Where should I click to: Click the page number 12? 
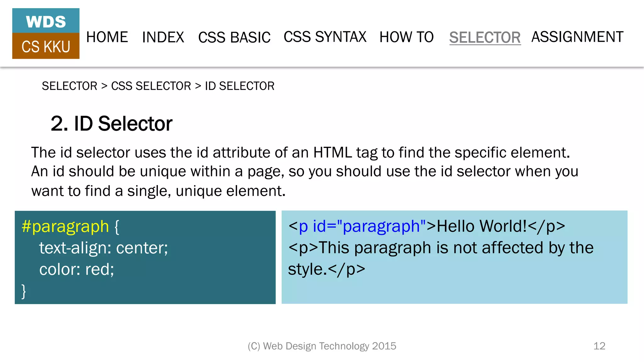(x=599, y=346)
